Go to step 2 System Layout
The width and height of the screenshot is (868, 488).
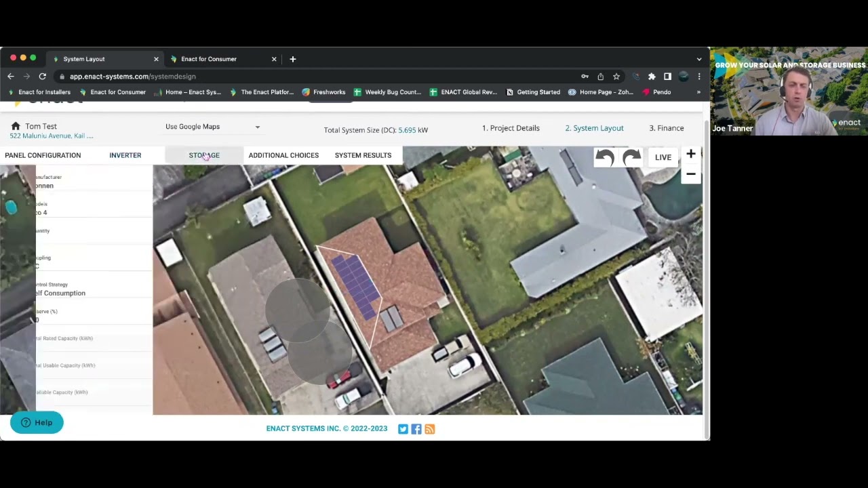point(594,128)
